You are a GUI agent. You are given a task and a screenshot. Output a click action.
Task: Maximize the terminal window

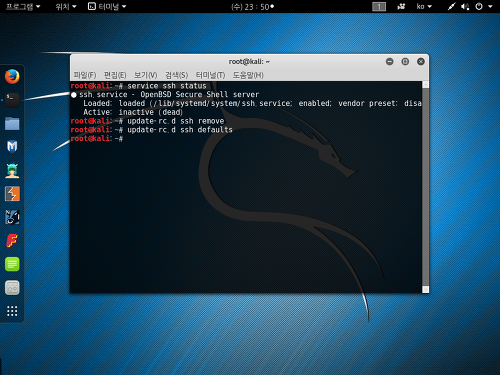pyautogui.click(x=405, y=62)
